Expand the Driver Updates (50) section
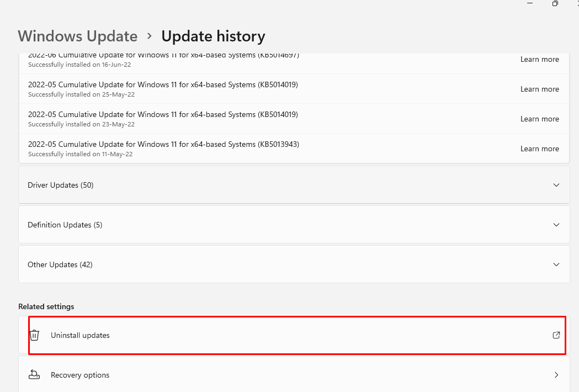 pyautogui.click(x=294, y=185)
